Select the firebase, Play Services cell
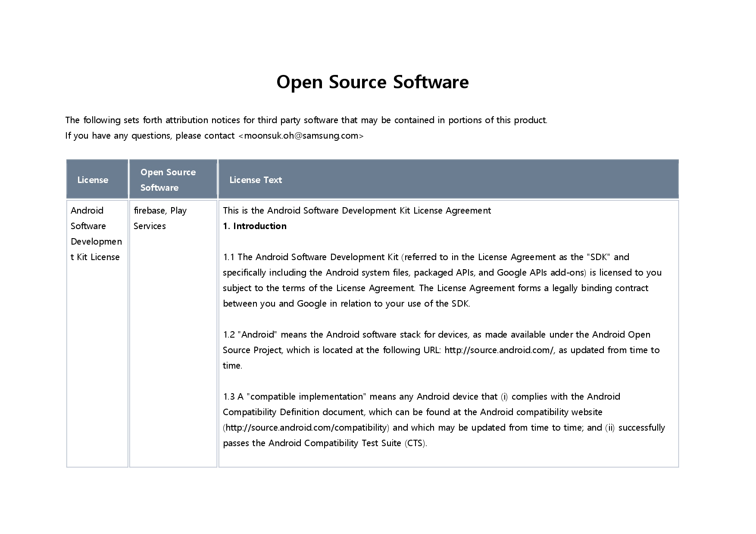This screenshot has width=756, height=534. pyautogui.click(x=160, y=218)
